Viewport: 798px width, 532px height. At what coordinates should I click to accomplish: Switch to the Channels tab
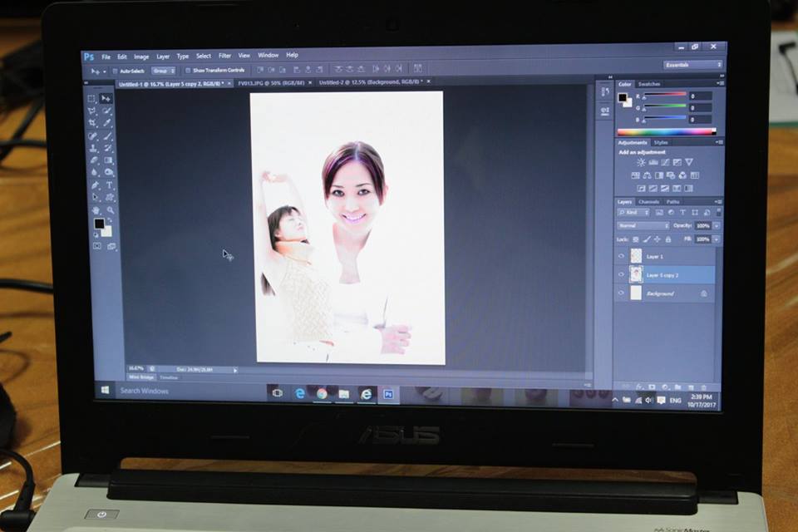pyautogui.click(x=649, y=202)
